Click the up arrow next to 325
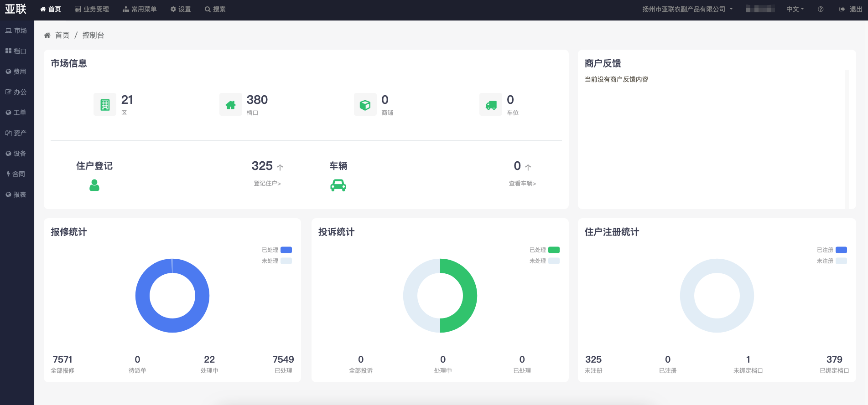868x405 pixels. tap(280, 167)
